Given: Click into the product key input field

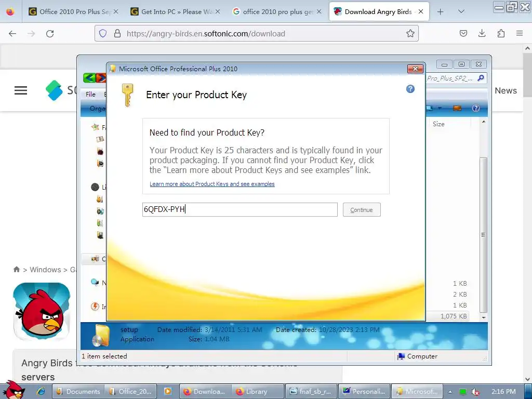Looking at the screenshot, I should point(240,210).
